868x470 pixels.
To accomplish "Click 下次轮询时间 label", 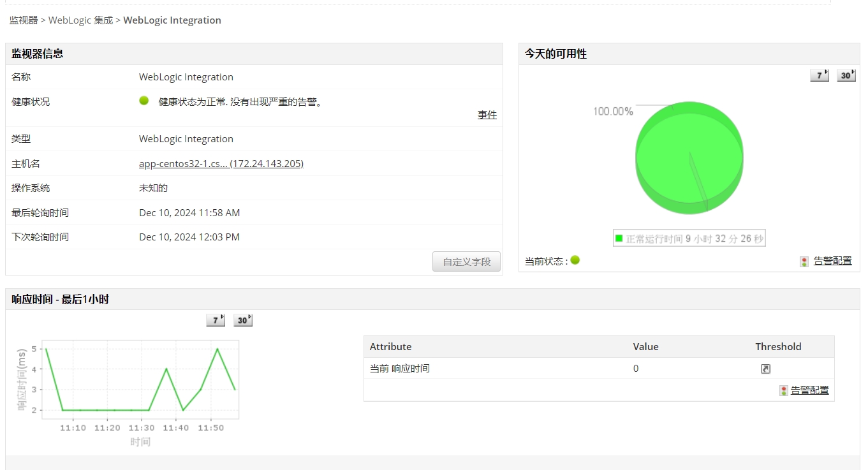I will [x=40, y=237].
